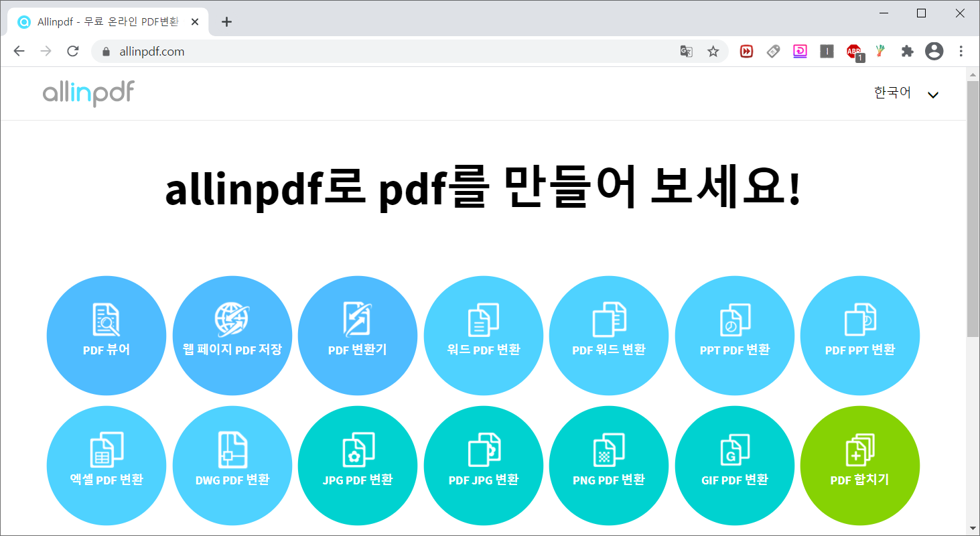This screenshot has height=536, width=980.
Task: Launch the PDF 변환기 tool
Action: 358,336
